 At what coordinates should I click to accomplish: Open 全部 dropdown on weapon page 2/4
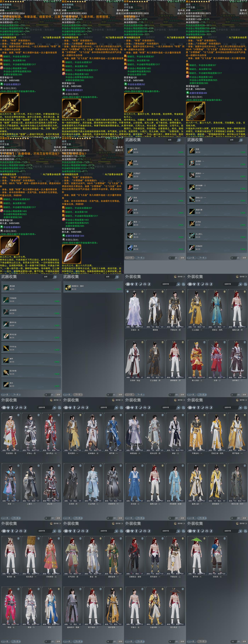point(236,140)
